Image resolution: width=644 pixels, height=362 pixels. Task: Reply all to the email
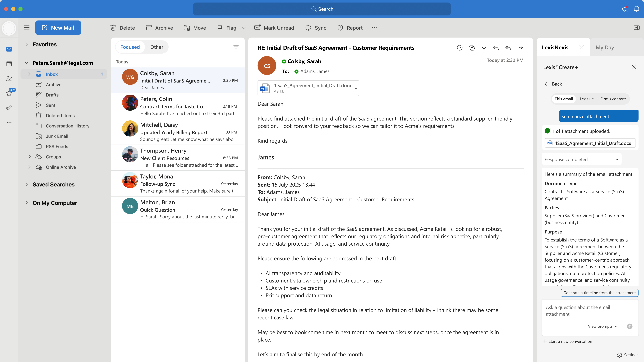(508, 48)
